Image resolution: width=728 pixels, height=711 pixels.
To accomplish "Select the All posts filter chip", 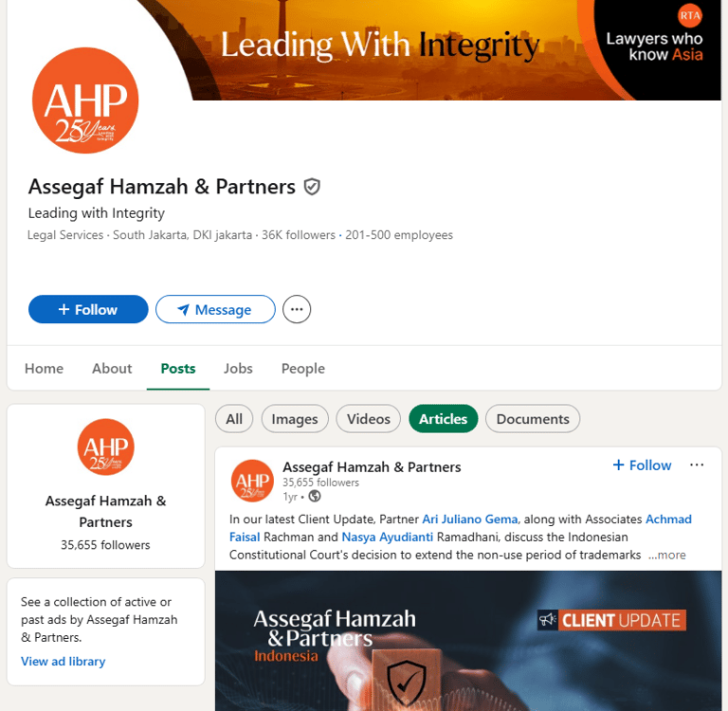I will 234,419.
